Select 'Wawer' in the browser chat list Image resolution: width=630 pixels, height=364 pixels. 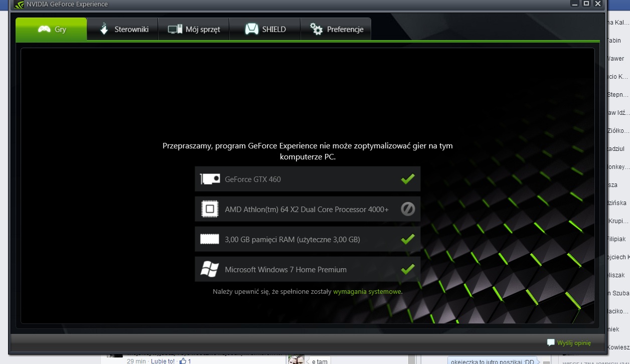coord(616,59)
